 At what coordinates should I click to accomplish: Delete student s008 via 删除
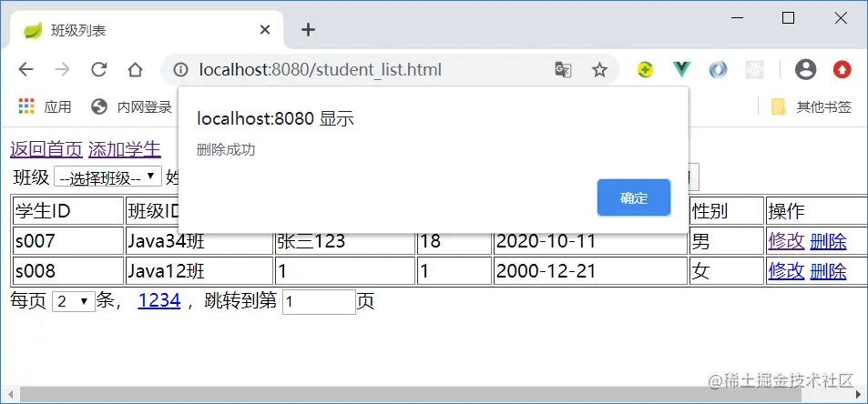828,271
